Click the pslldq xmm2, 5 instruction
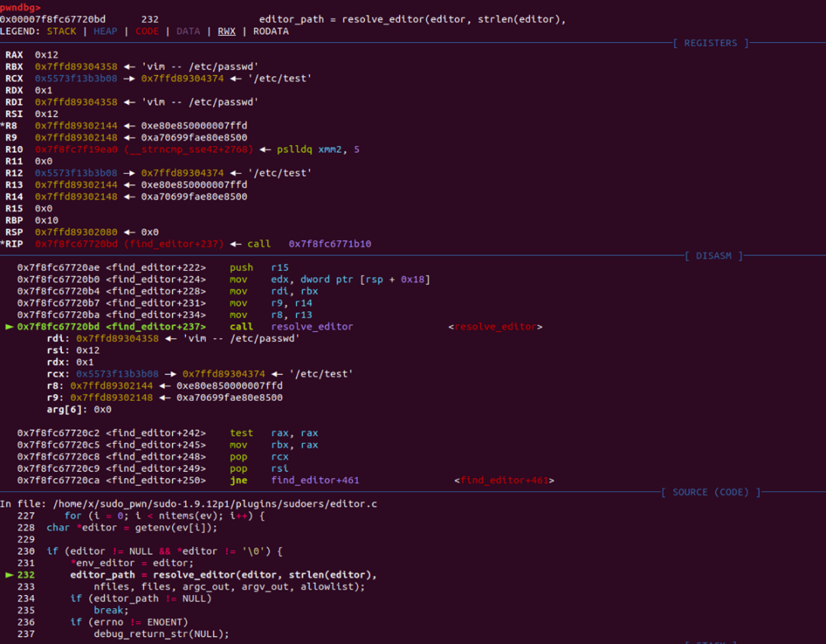This screenshot has height=644, width=826. (318, 149)
